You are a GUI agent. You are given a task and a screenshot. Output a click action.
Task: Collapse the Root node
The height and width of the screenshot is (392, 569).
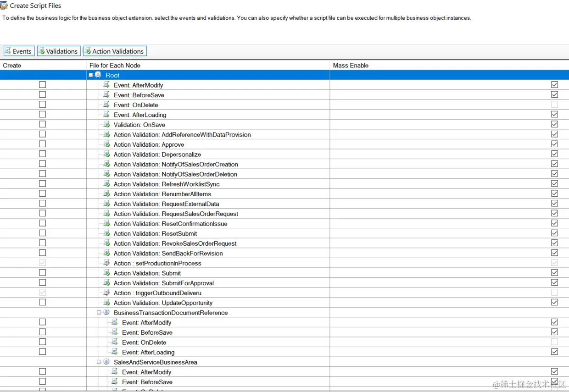[91, 75]
